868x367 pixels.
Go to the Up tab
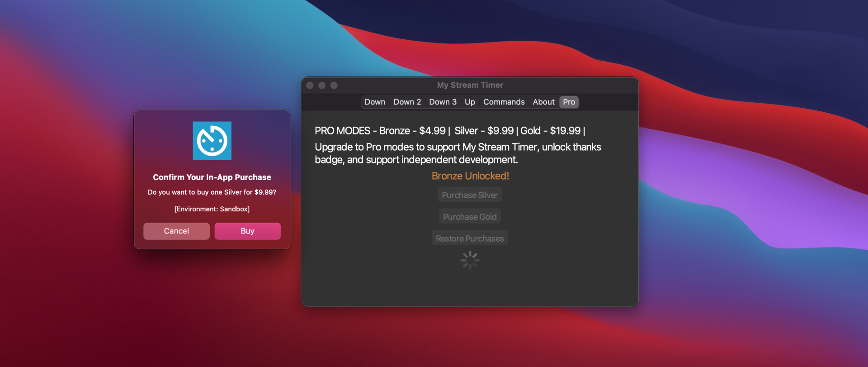pyautogui.click(x=470, y=102)
